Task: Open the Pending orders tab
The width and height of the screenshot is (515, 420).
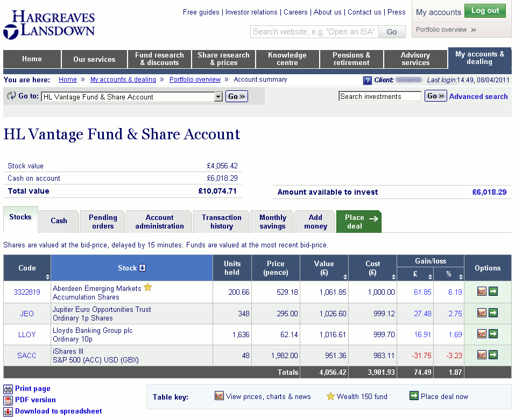Action: tap(103, 222)
